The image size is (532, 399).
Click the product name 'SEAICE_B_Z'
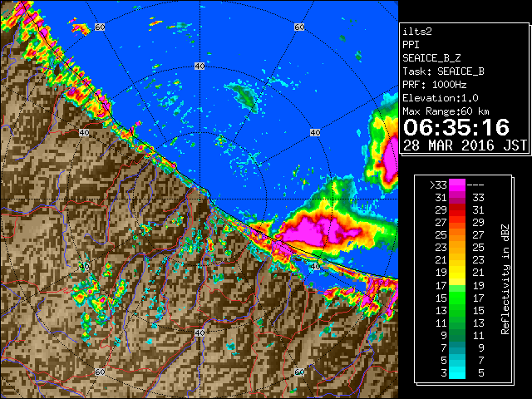point(431,58)
